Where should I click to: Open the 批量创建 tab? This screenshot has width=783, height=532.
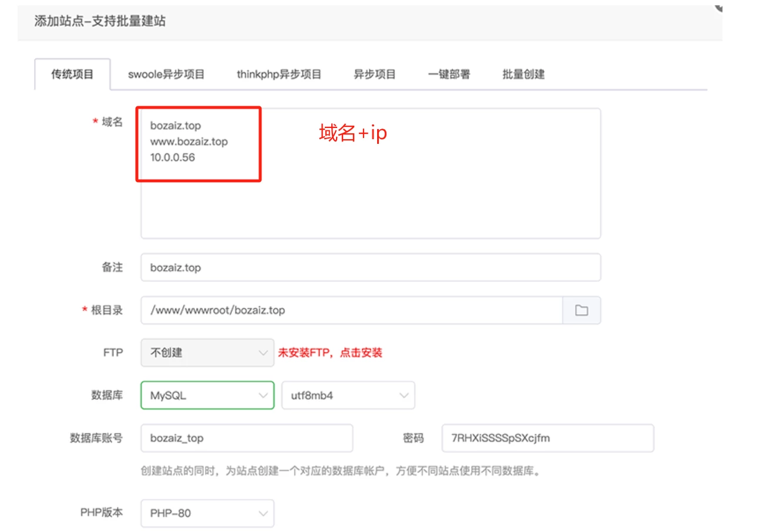point(523,75)
